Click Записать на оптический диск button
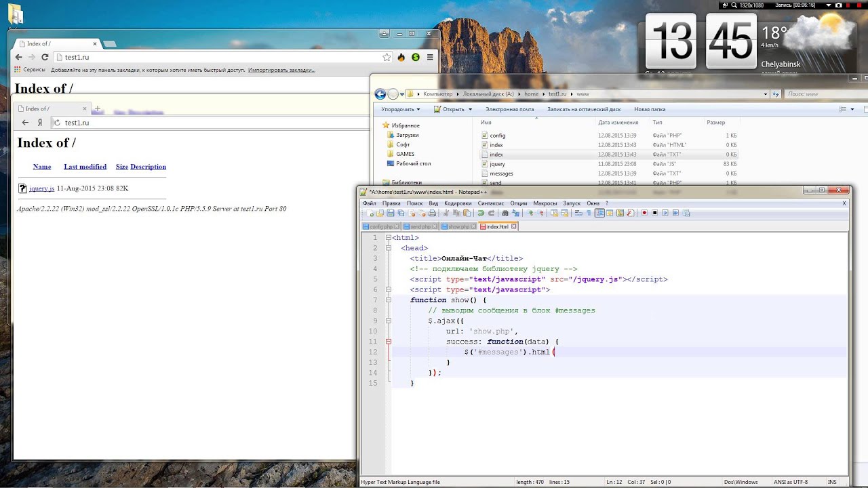This screenshot has width=868, height=488. pyautogui.click(x=584, y=109)
